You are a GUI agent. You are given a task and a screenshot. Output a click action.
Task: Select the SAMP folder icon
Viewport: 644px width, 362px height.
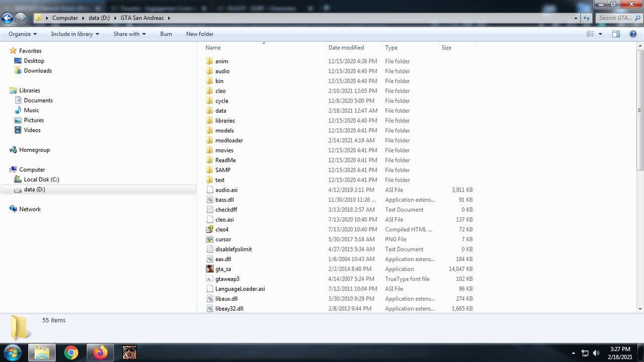(210, 170)
